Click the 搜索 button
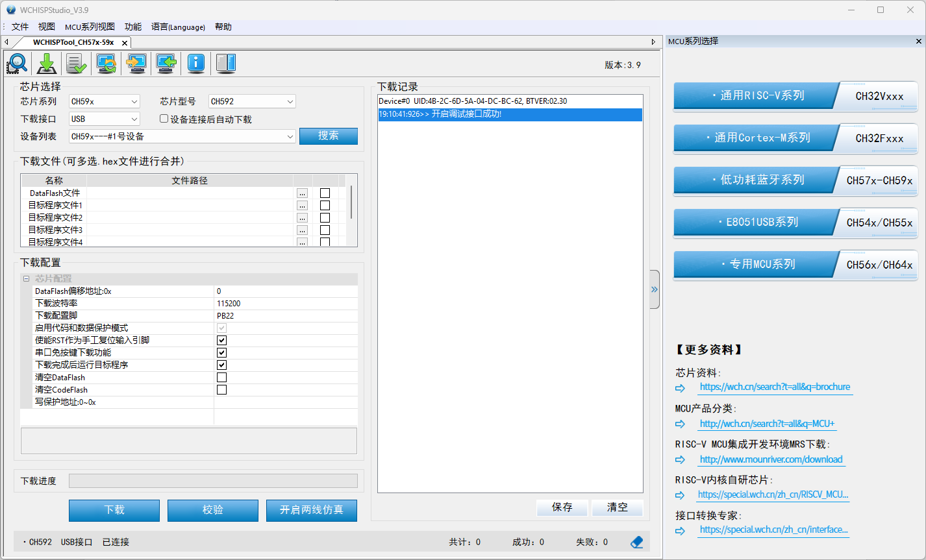This screenshot has height=560, width=926. click(x=329, y=136)
